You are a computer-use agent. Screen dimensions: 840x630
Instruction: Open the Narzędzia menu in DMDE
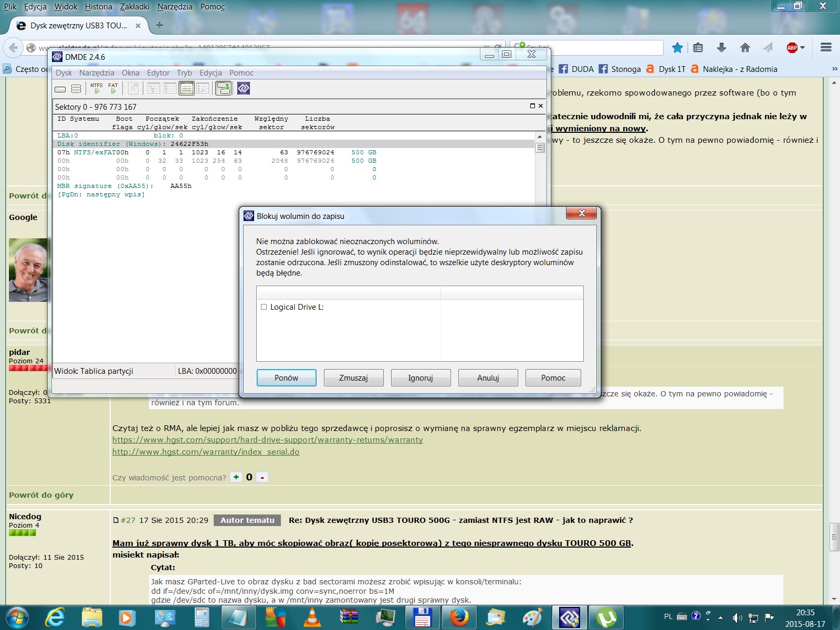[97, 73]
